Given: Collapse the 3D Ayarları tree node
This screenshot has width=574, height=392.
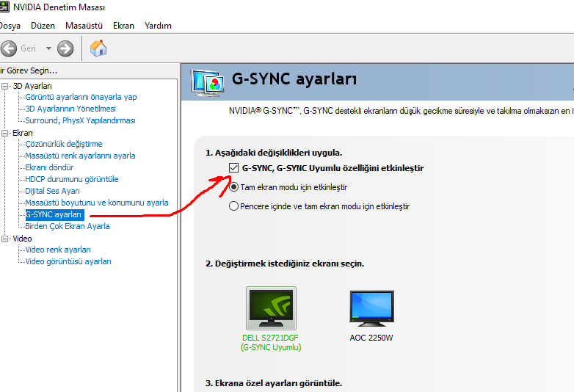Looking at the screenshot, I should tap(4, 86).
